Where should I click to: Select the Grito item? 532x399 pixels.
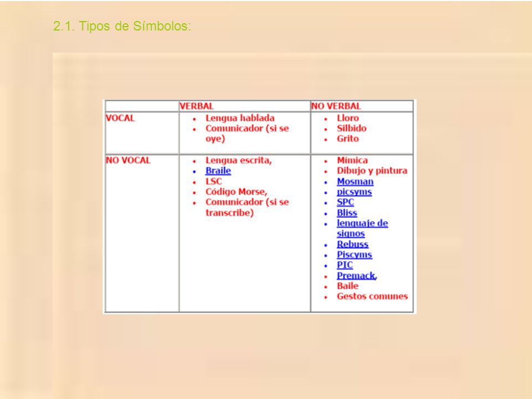348,139
